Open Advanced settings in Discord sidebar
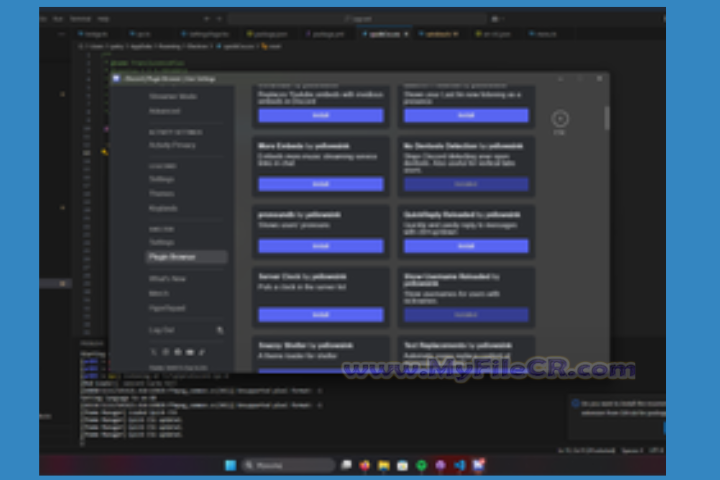 164,111
